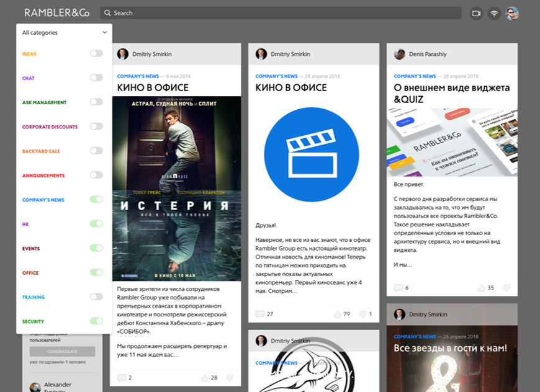Open Denis Parashiy's name link

(x=428, y=54)
